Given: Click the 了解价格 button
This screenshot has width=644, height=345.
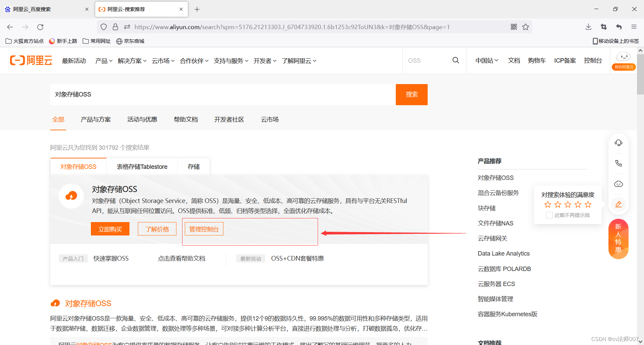Looking at the screenshot, I should [157, 229].
